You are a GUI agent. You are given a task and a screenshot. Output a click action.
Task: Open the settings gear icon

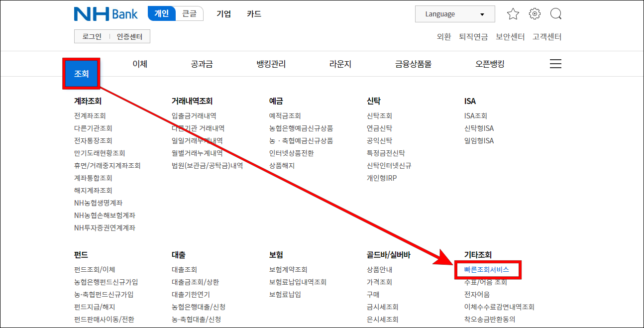click(535, 13)
